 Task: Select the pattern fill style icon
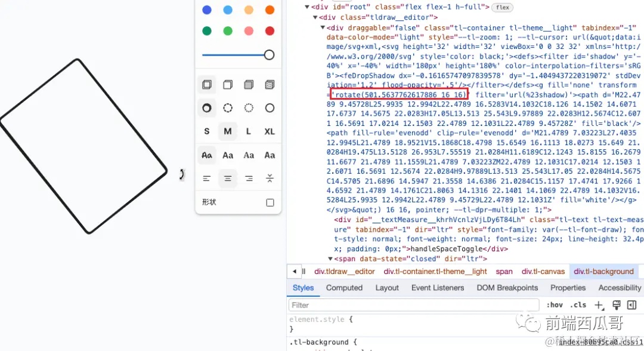point(270,85)
